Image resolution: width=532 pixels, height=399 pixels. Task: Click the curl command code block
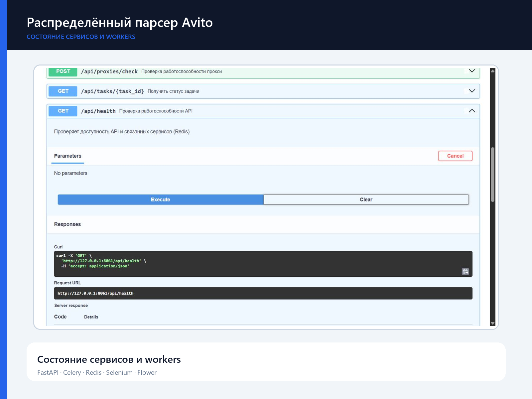pos(263,264)
